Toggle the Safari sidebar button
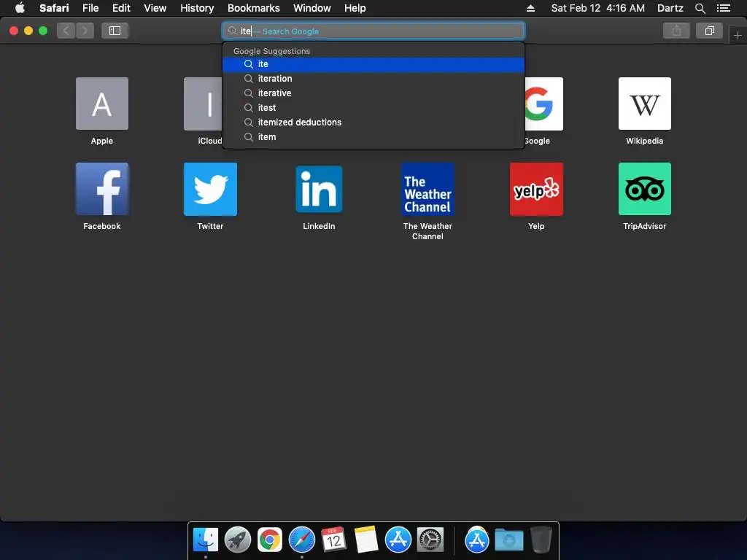Screen dimensions: 747x560 pos(115,31)
